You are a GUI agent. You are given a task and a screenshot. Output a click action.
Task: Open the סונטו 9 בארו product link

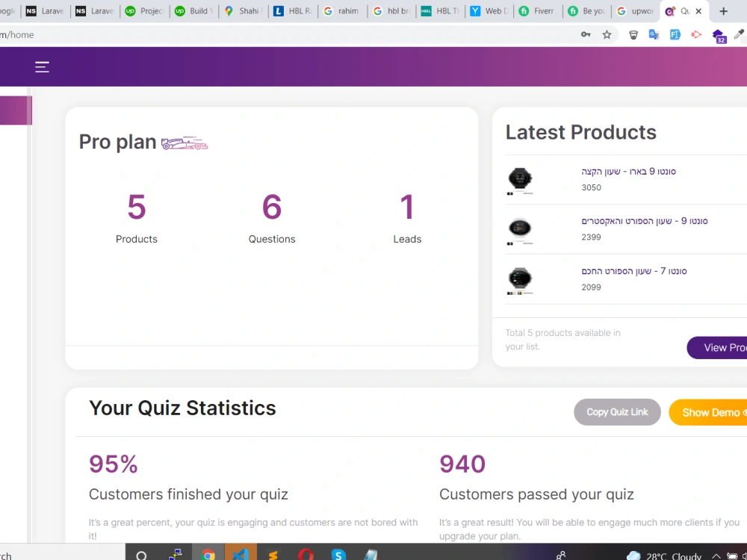(x=628, y=172)
